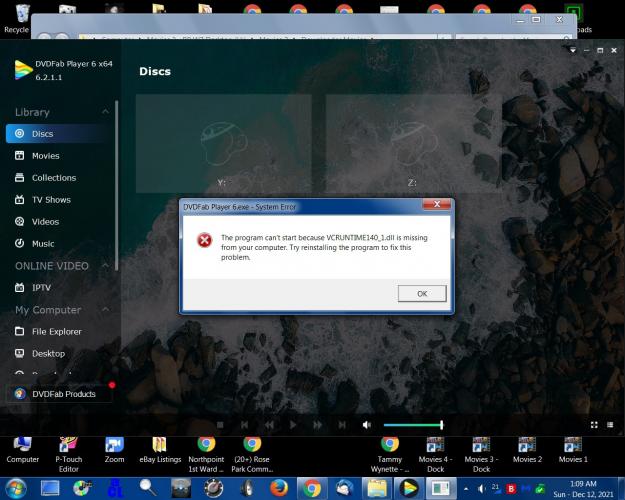Click the magnifier icon in the taskbar

click(148, 487)
